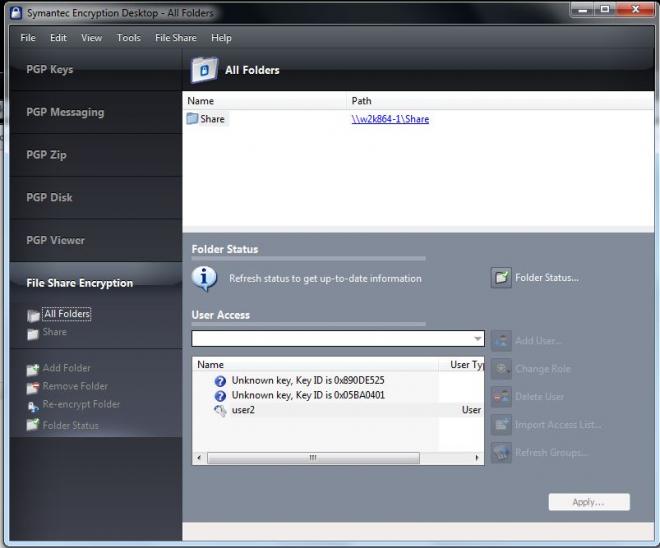660x548 pixels.
Task: Select Unknown key 0x890DE525 row
Action: click(308, 380)
